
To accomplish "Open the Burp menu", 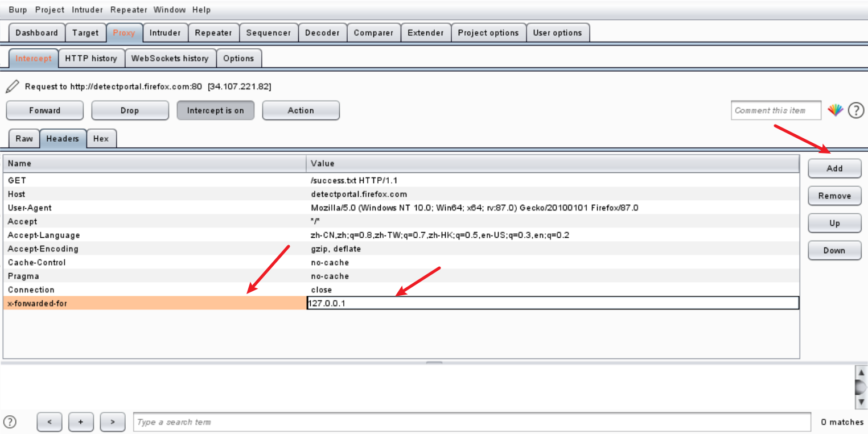I will tap(18, 10).
